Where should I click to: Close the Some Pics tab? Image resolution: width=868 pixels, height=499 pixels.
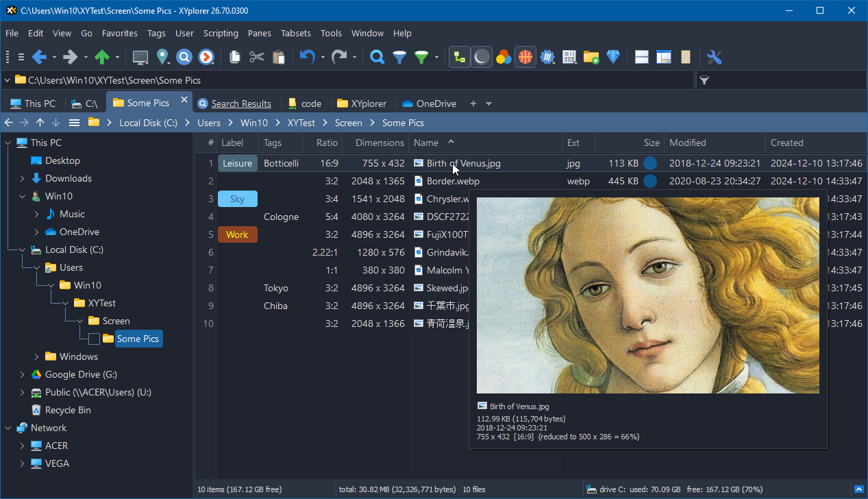coord(183,99)
